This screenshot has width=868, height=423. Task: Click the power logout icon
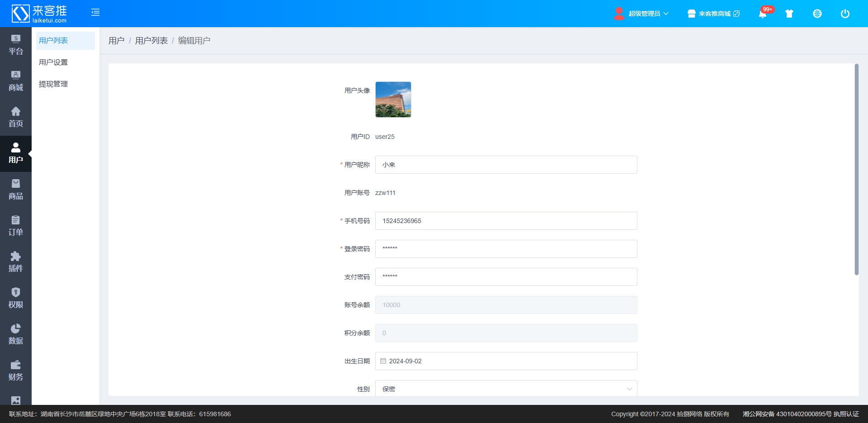pos(845,14)
